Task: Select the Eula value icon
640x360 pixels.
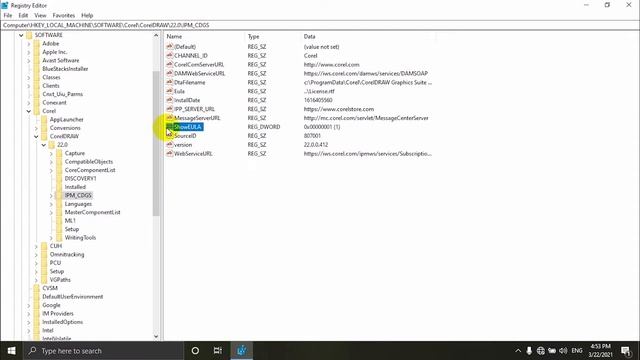Action: [x=169, y=91]
